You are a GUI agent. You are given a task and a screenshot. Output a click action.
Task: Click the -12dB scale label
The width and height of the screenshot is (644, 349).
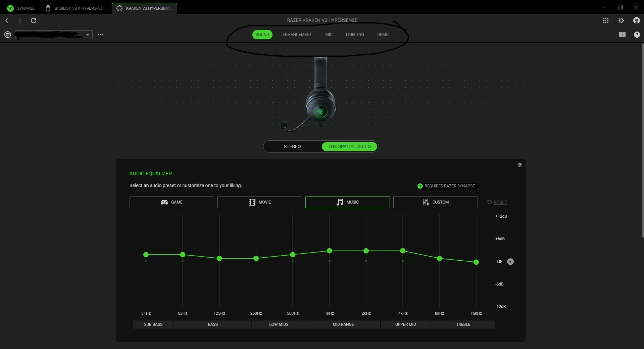pos(500,307)
